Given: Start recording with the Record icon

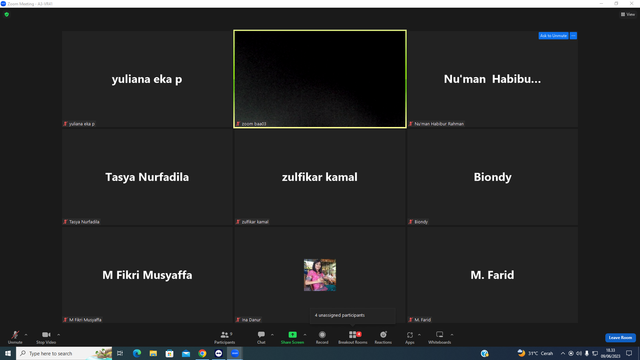Looking at the screenshot, I should pos(322,338).
